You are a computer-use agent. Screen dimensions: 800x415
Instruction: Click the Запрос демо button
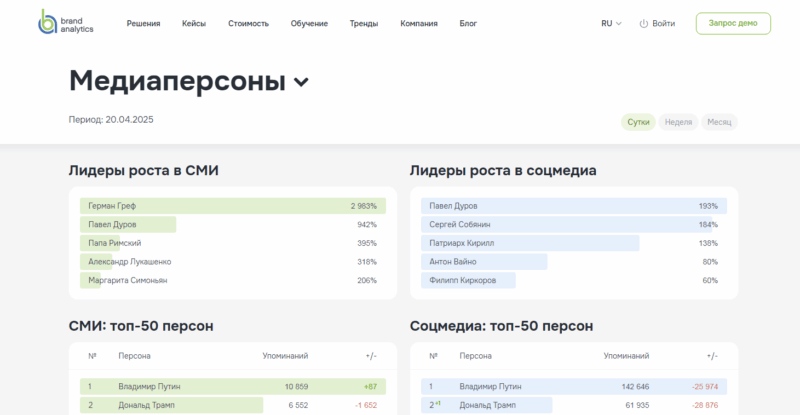(733, 23)
